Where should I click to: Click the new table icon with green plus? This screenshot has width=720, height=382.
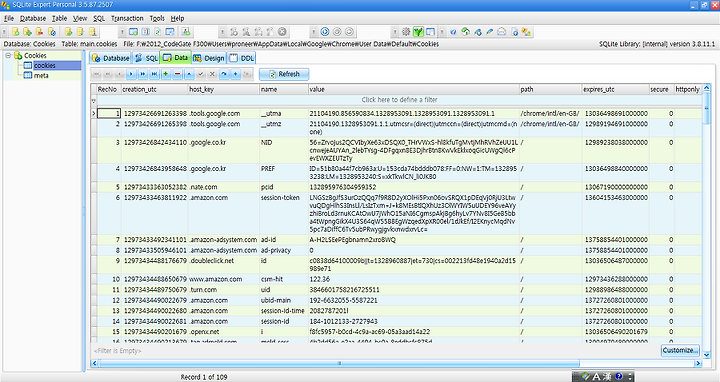pos(134,32)
